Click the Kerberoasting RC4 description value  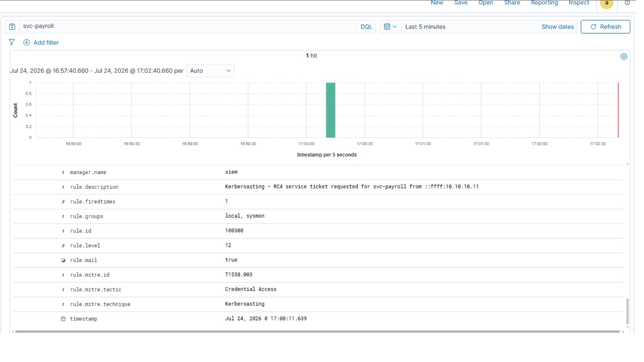352,187
